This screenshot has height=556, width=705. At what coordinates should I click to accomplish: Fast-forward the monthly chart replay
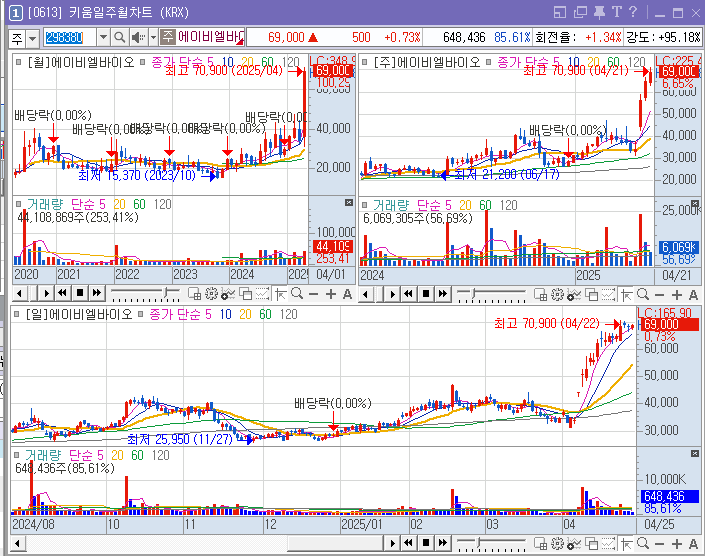tap(97, 294)
